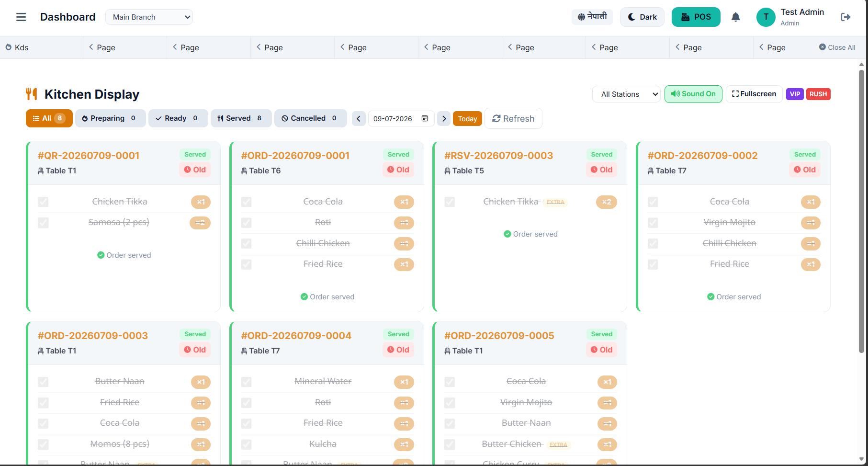The height and width of the screenshot is (466, 868).
Task: Filter orders by Served
Action: point(241,118)
